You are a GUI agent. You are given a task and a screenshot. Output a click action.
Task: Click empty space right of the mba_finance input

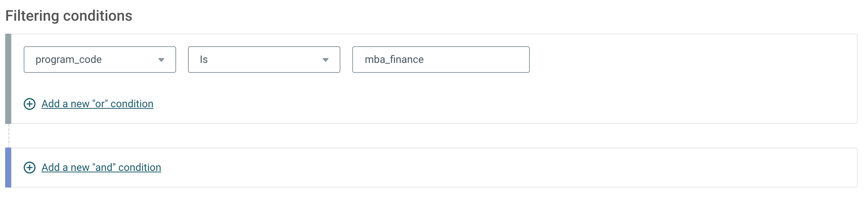692,60
